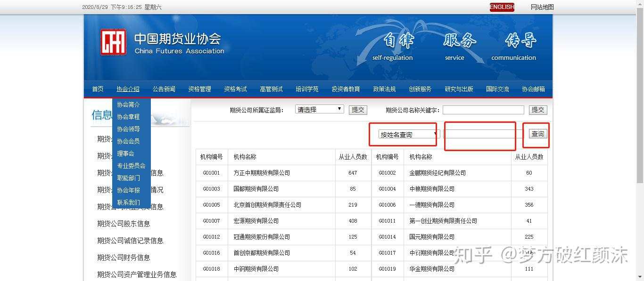
Task: Click 国都期货有限公司 in the table
Action: pos(256,189)
